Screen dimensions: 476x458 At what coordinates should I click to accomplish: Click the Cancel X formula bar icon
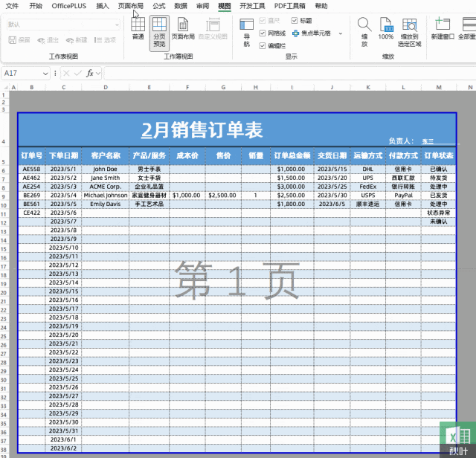[67, 73]
